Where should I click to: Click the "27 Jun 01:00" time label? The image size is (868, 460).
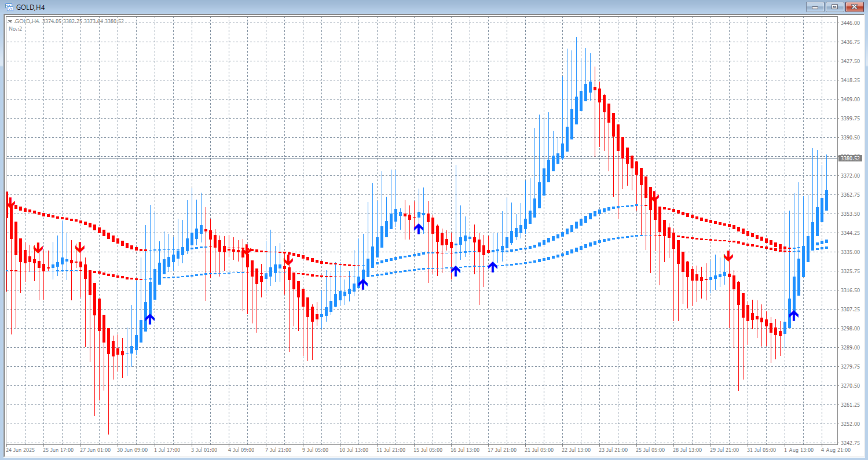96,450
